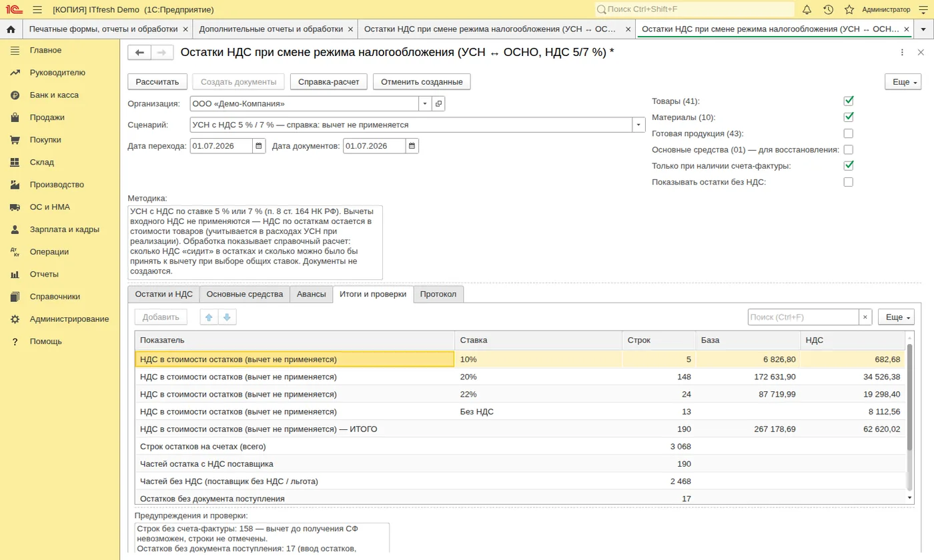Open the favorites star icon
The width and height of the screenshot is (934, 560).
pos(849,9)
